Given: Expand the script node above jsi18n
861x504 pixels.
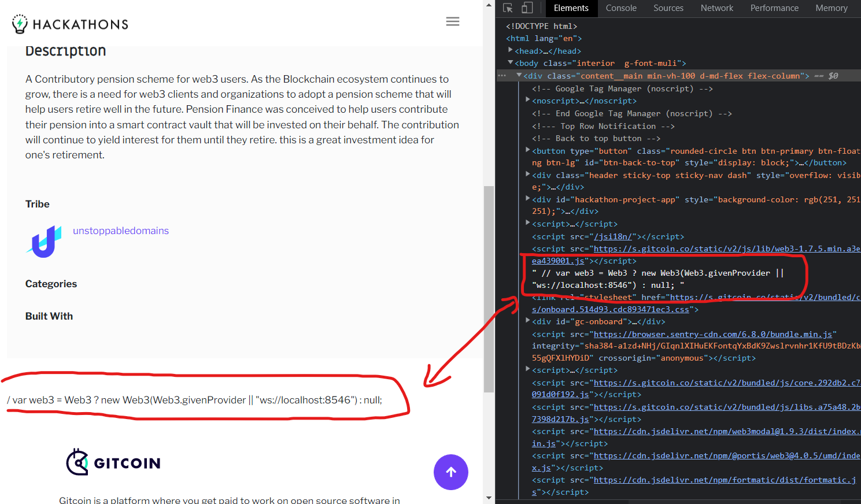Looking at the screenshot, I should click(x=528, y=223).
